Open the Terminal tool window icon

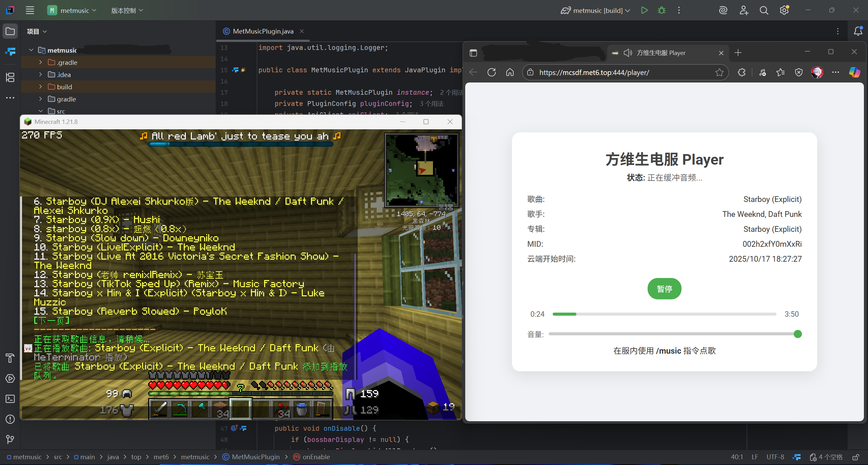pyautogui.click(x=10, y=399)
